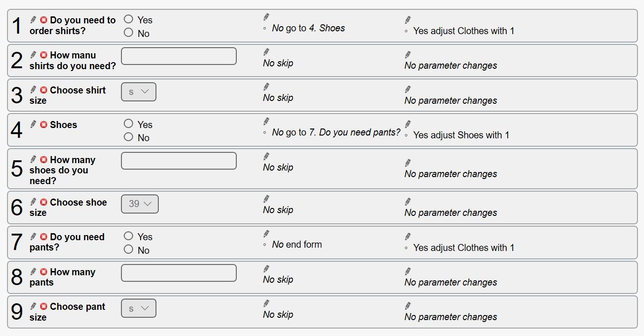Screen dimensions: 644x336
Task: Click red delete icon for Shoes question
Action: [43, 124]
